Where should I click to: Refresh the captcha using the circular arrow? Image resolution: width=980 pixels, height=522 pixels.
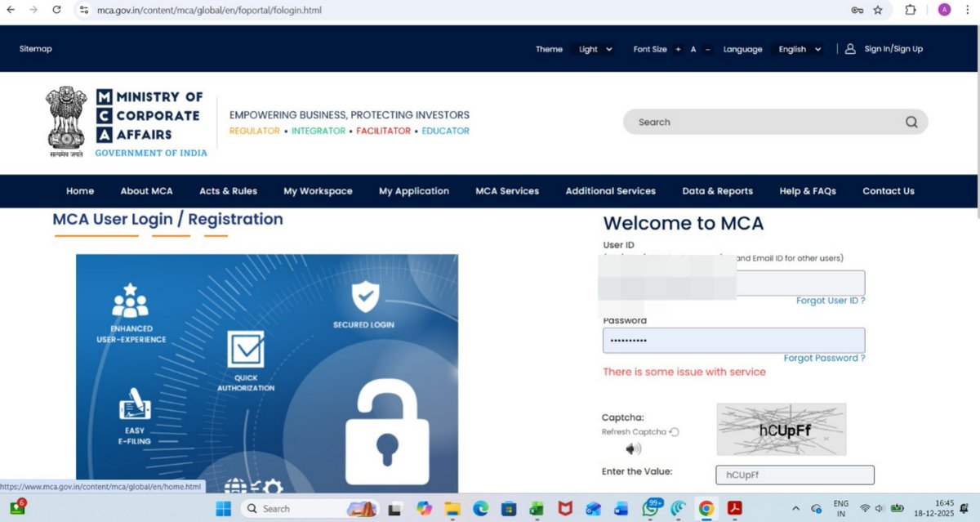pos(675,432)
